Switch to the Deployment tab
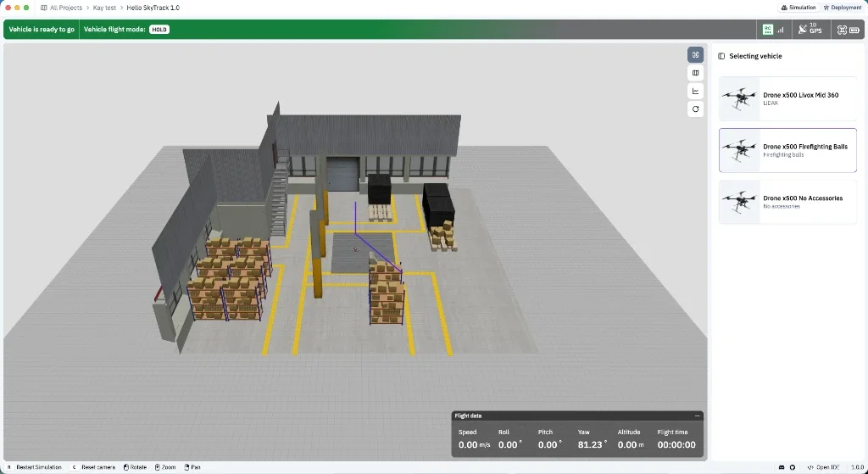This screenshot has width=868, height=474. click(x=842, y=8)
